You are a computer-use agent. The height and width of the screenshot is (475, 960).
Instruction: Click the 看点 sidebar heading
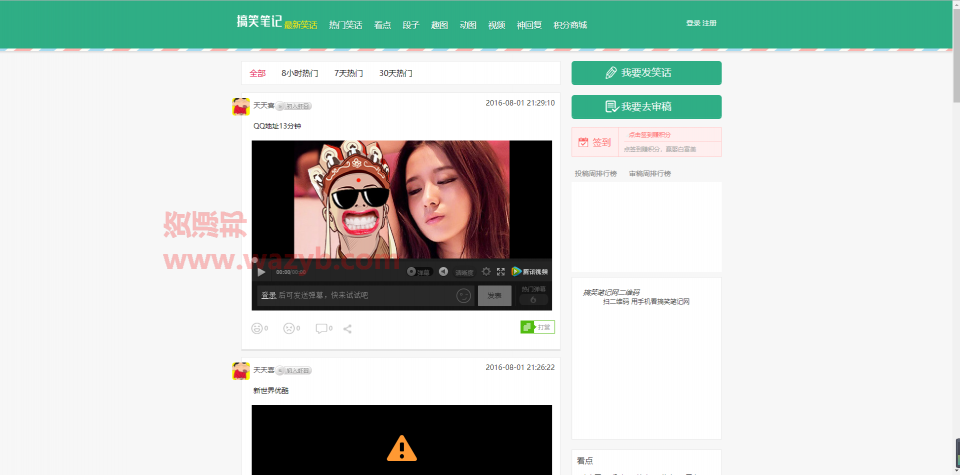(x=585, y=461)
